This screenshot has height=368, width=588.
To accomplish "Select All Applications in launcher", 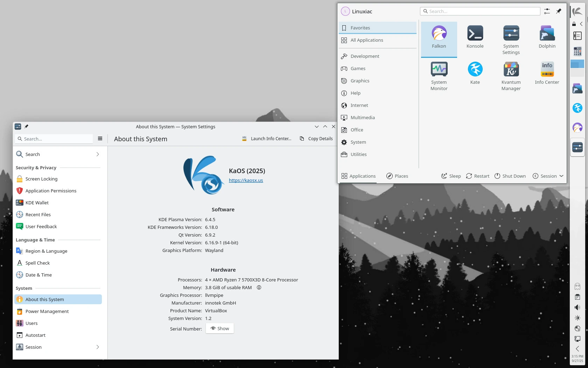I will (x=378, y=40).
